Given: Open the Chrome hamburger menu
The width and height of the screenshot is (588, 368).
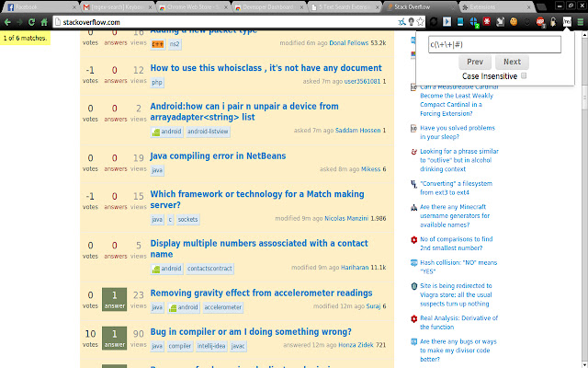Looking at the screenshot, I should (580, 20).
